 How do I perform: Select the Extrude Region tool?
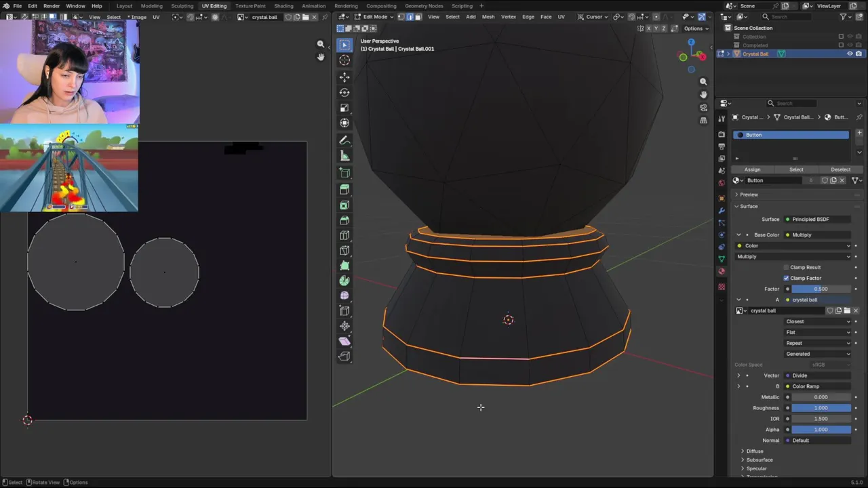pyautogui.click(x=344, y=190)
